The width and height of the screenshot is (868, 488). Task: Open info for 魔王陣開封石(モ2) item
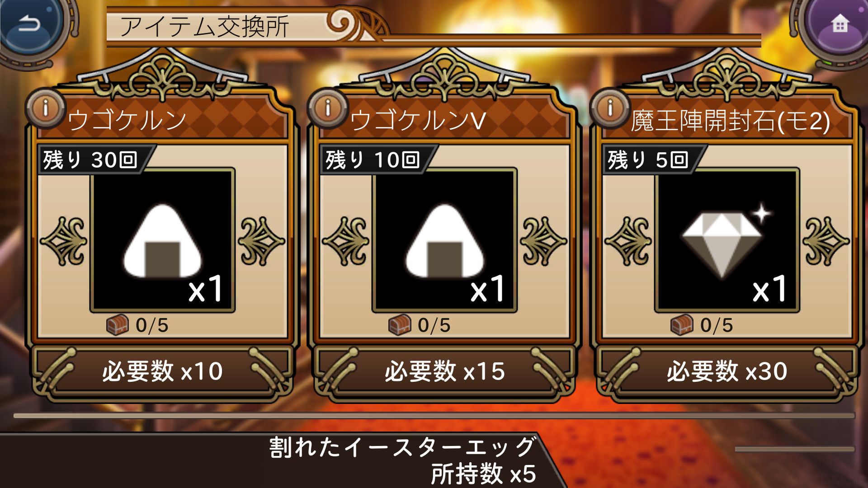610,108
